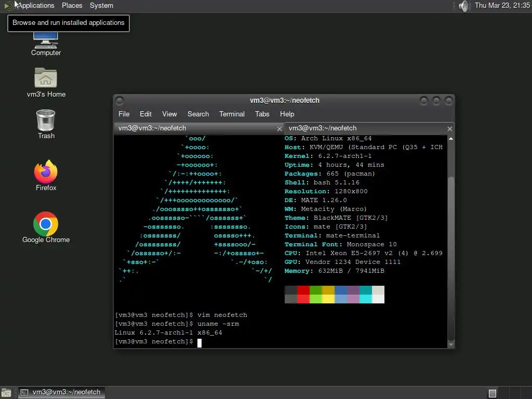This screenshot has height=399, width=532.
Task: Click the terminal scrollbar up arrow
Action: click(451, 139)
